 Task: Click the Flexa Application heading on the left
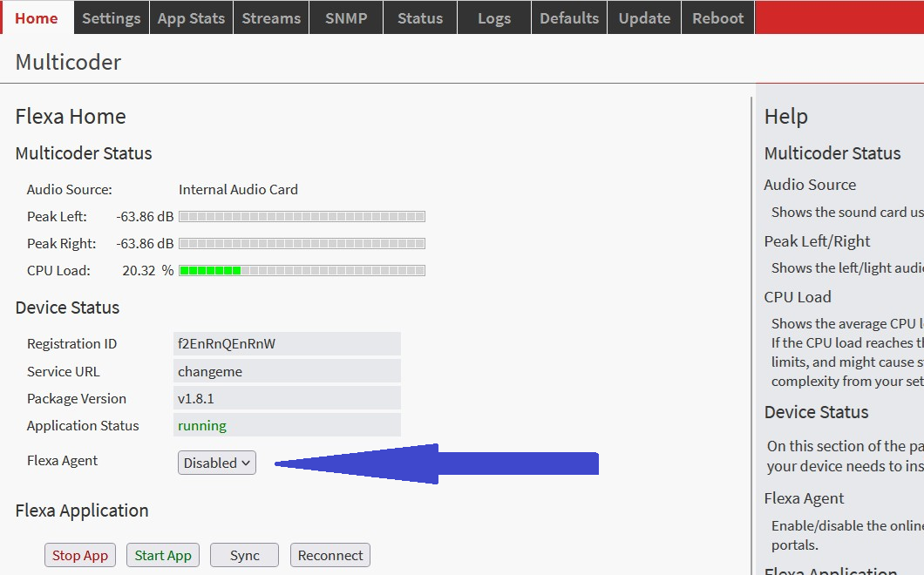tap(82, 511)
